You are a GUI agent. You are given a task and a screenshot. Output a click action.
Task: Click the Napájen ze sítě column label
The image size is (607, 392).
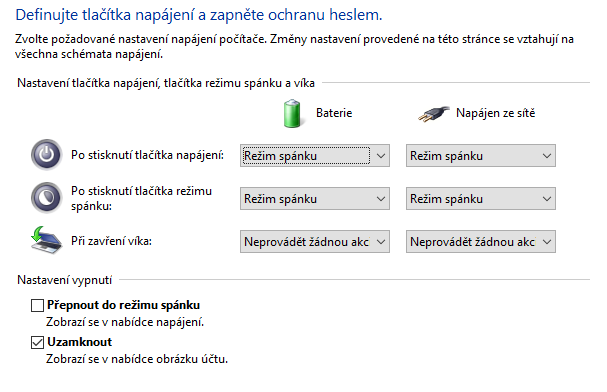[x=496, y=113]
